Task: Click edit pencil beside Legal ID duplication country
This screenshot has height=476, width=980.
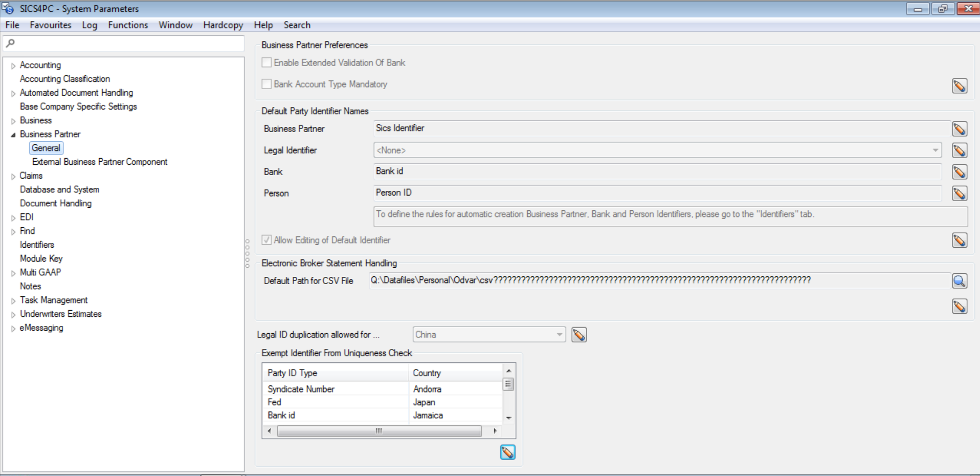Action: pyautogui.click(x=578, y=335)
